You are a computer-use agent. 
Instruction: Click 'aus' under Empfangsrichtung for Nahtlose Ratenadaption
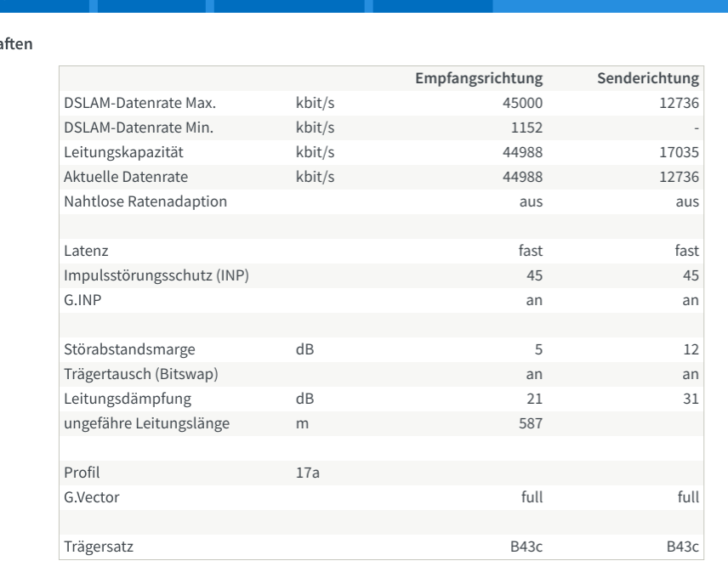[531, 202]
